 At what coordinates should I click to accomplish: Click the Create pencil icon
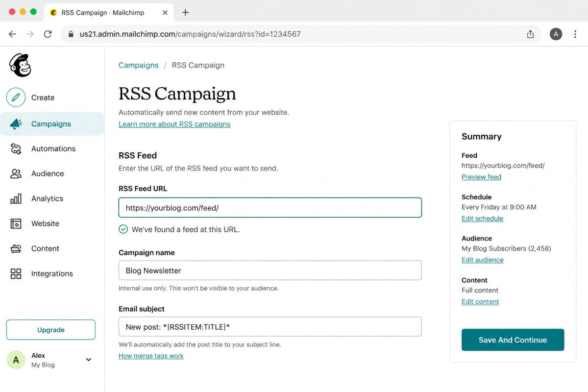(x=16, y=98)
